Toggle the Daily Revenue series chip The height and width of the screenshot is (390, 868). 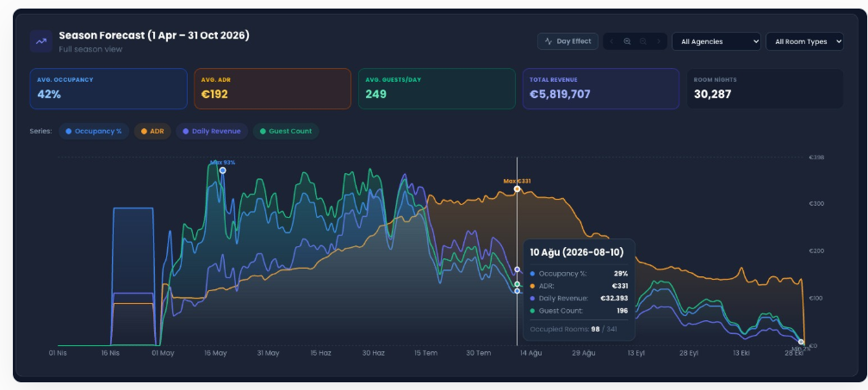212,131
